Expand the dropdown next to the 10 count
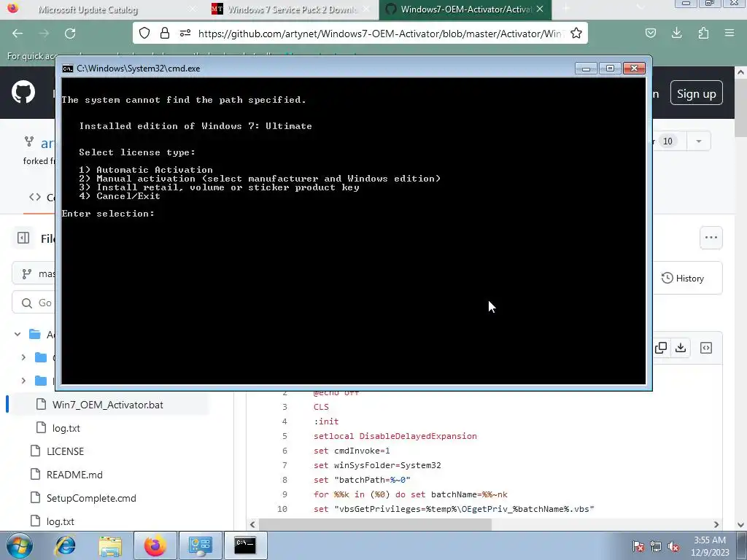 click(x=698, y=141)
